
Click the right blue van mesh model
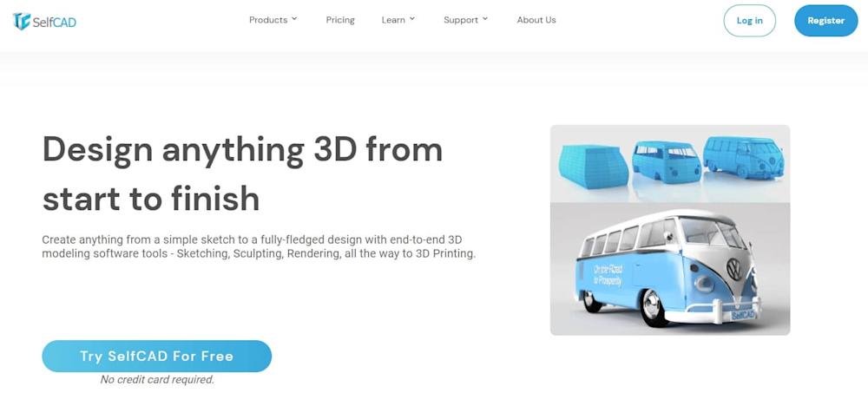(x=743, y=156)
